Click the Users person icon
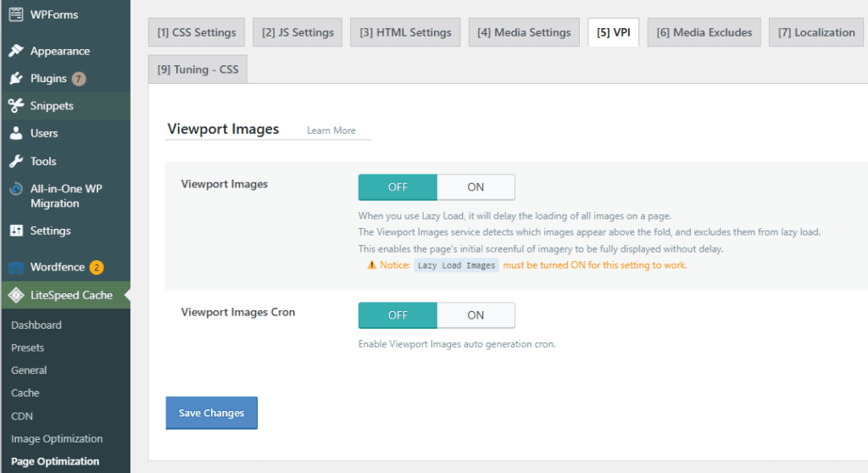This screenshot has height=473, width=868. coord(16,133)
